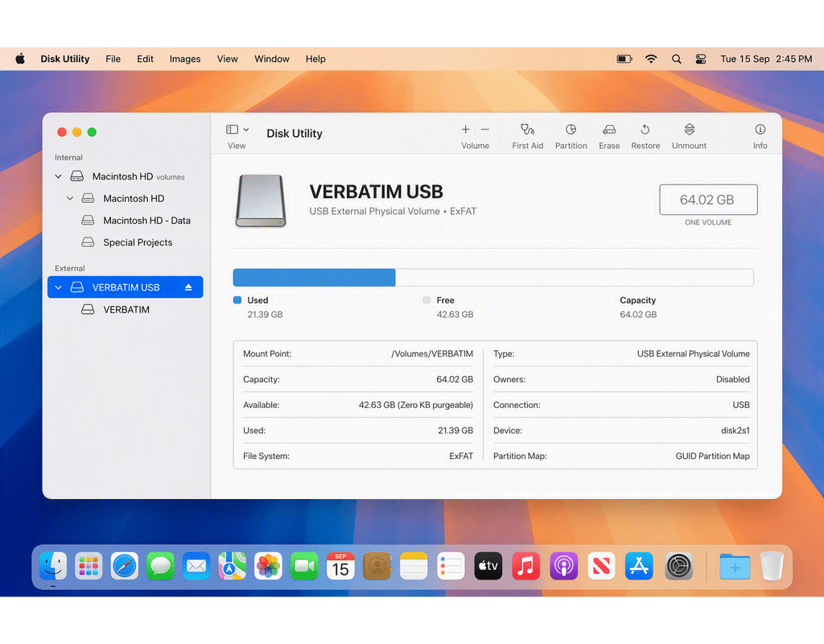
Task: Eject the VERBATIM USB drive
Action: coord(188,287)
